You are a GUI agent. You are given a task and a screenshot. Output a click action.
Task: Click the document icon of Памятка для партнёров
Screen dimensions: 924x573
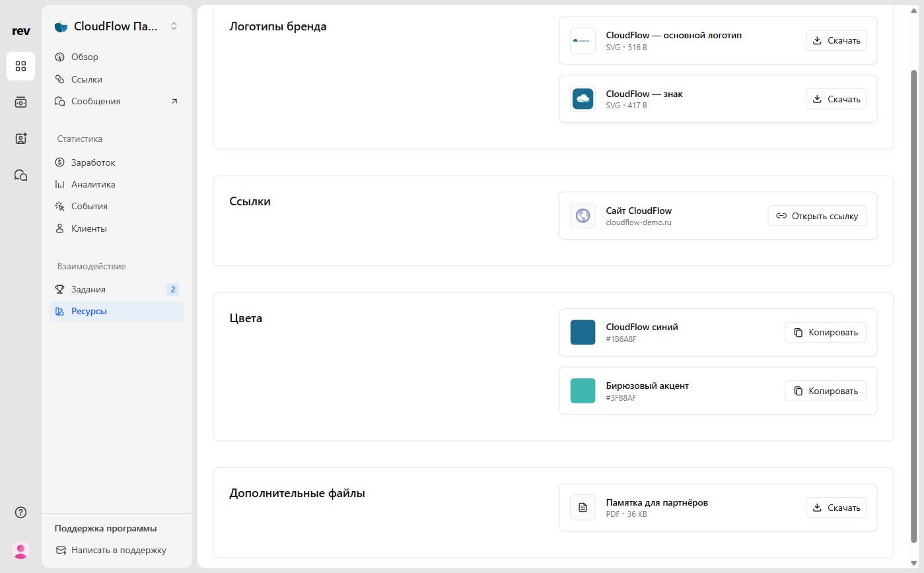[583, 508]
